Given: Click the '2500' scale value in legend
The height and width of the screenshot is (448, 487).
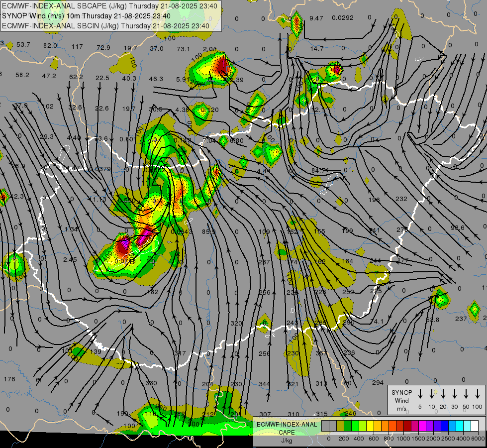Looking at the screenshot, I should pos(448,439).
